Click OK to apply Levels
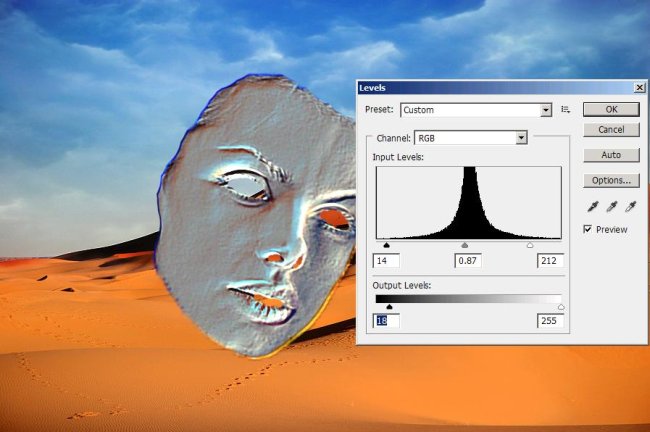The width and height of the screenshot is (650, 432). point(610,109)
